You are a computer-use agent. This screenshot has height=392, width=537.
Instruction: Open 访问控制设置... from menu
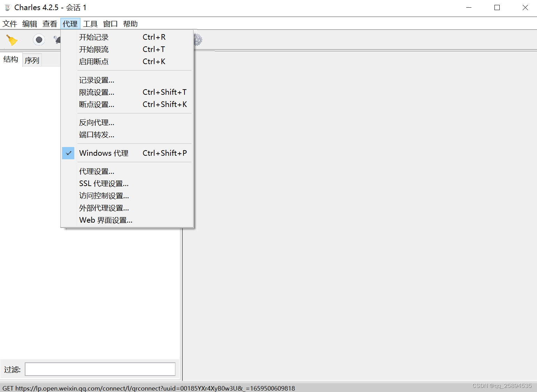point(127,196)
